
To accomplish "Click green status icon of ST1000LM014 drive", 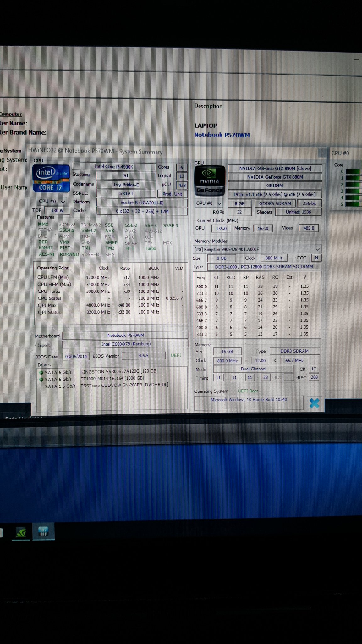I will 41,379.
